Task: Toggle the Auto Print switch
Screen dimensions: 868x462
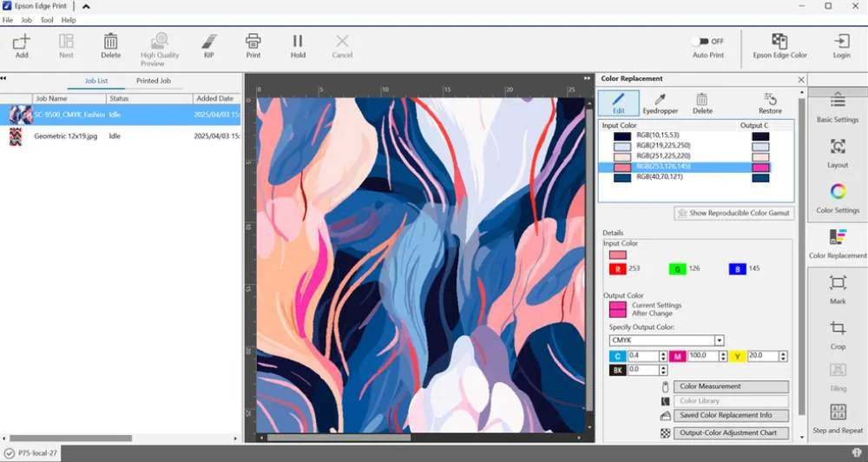Action: click(701, 42)
